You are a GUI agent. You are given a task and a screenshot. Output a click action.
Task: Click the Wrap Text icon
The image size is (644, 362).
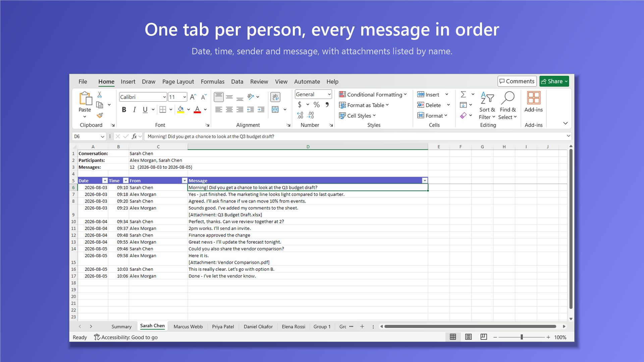coord(275,97)
